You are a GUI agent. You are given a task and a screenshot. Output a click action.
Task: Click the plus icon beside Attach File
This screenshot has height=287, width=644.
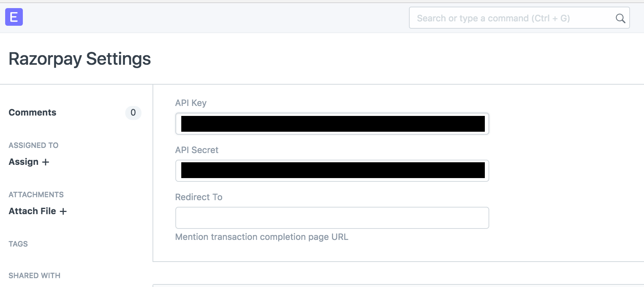[64, 211]
